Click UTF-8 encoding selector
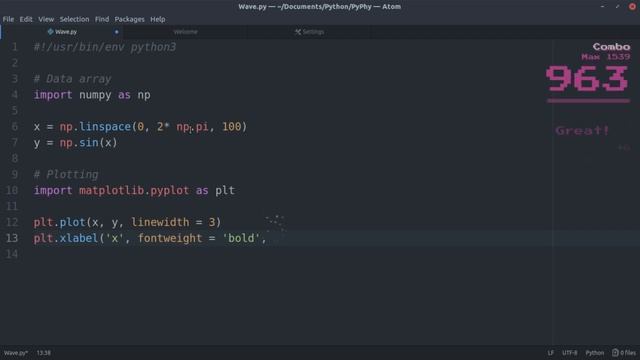 pyautogui.click(x=569, y=353)
